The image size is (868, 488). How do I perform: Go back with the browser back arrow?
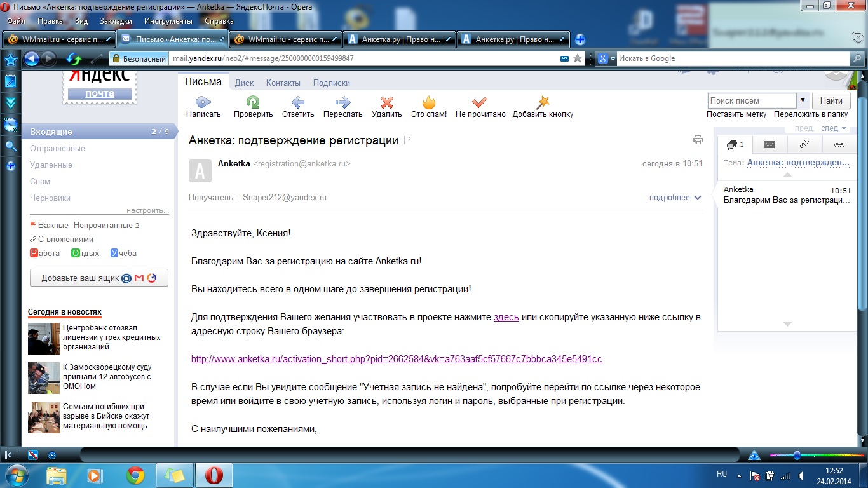click(32, 59)
